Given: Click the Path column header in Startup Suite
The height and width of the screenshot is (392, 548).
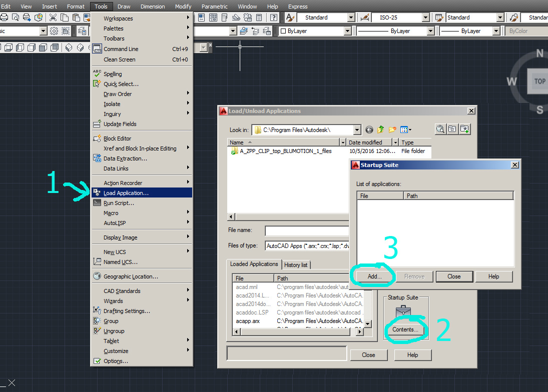Looking at the screenshot, I should pos(458,196).
